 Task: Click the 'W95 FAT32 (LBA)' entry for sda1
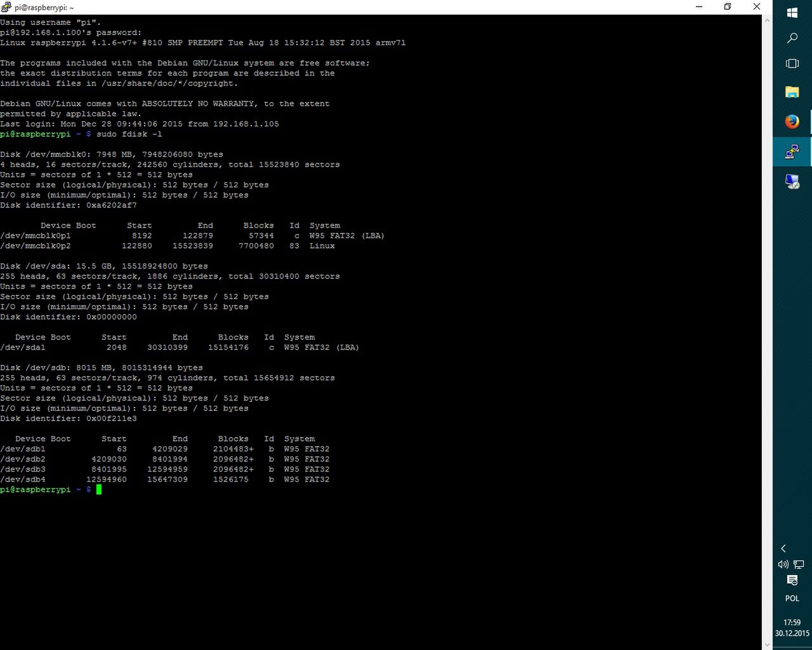pos(322,348)
